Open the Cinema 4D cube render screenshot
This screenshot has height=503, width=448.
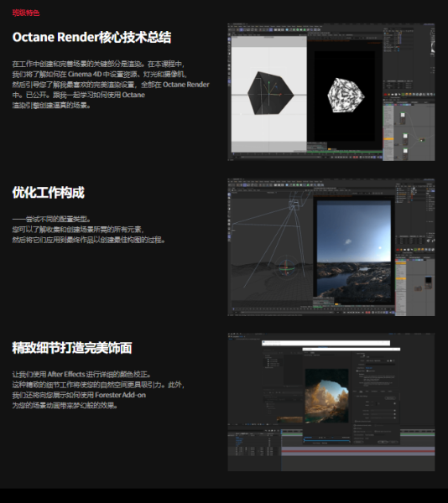pyautogui.click(x=331, y=92)
